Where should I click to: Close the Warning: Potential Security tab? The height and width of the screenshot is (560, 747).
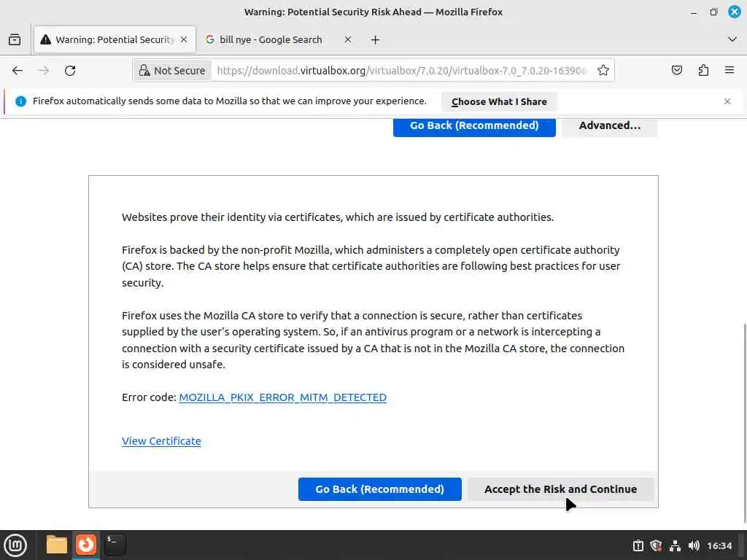pyautogui.click(x=184, y=39)
